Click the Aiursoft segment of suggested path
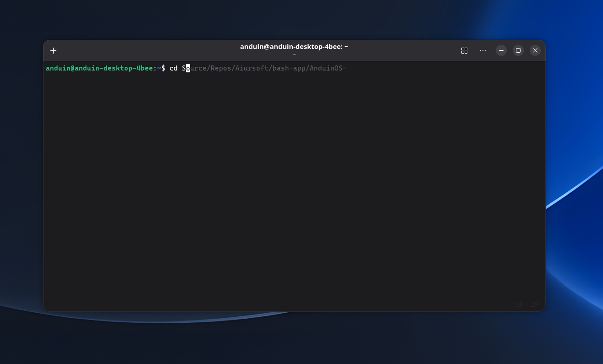 [252, 68]
